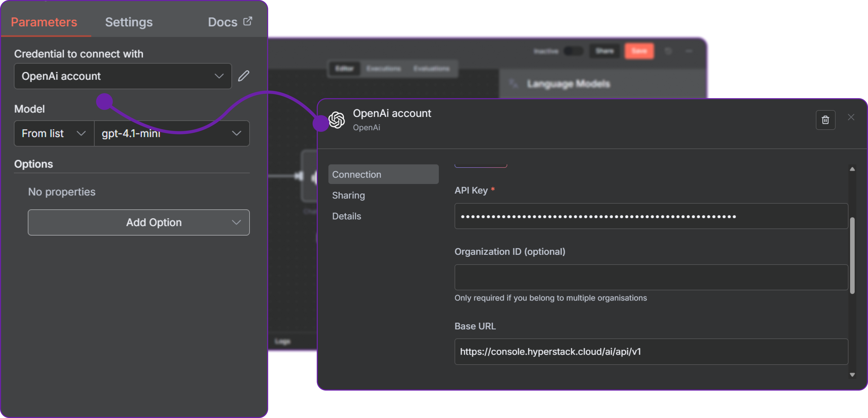Viewport: 868px width, 418px height.
Task: Click the vertical scrollbar thumb
Action: [x=852, y=256]
